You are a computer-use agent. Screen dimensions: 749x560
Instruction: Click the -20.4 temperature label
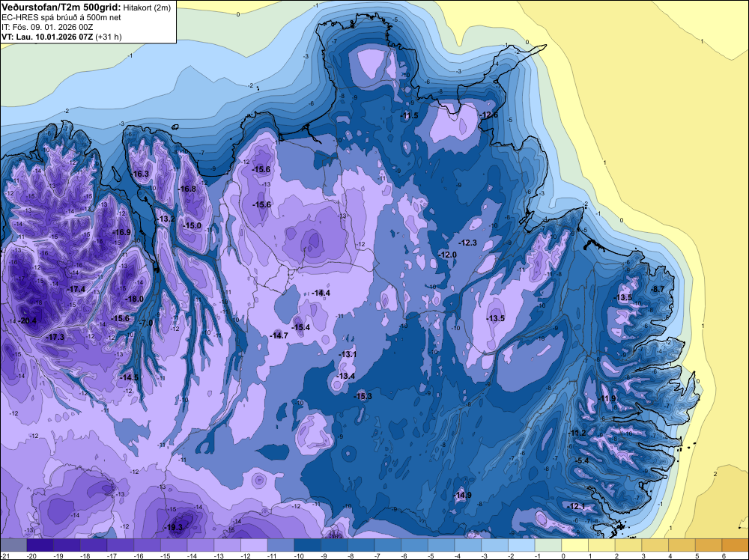pyautogui.click(x=27, y=321)
